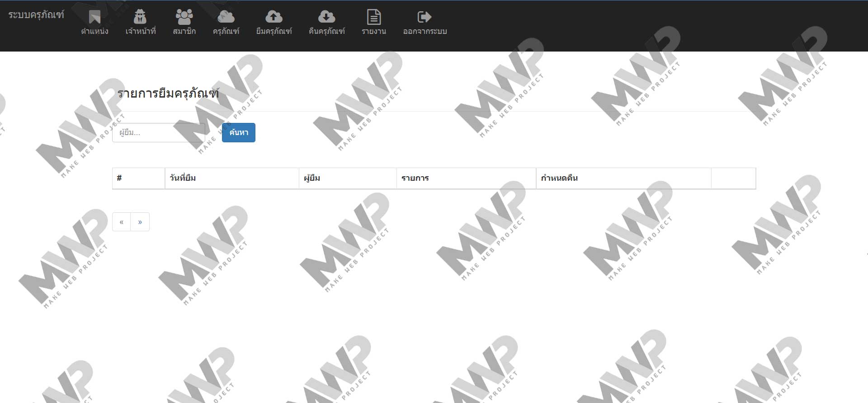Click the วันที่ยืม column header
This screenshot has height=403, width=868.
pos(232,178)
